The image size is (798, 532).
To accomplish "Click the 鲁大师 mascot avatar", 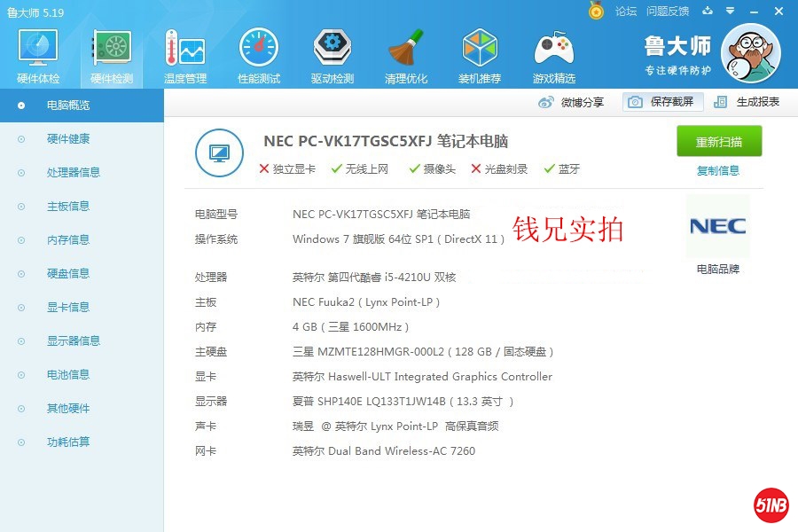I will 751,53.
